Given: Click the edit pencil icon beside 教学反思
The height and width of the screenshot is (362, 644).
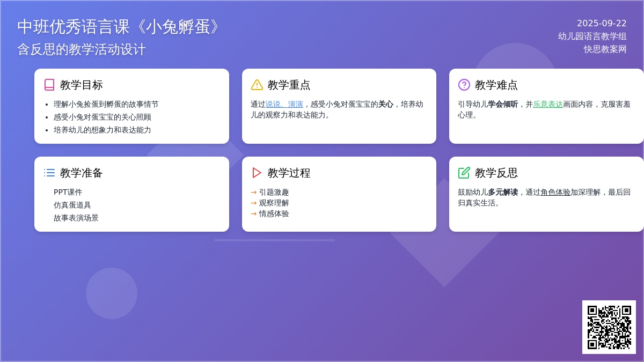Looking at the screenshot, I should coord(464,173).
